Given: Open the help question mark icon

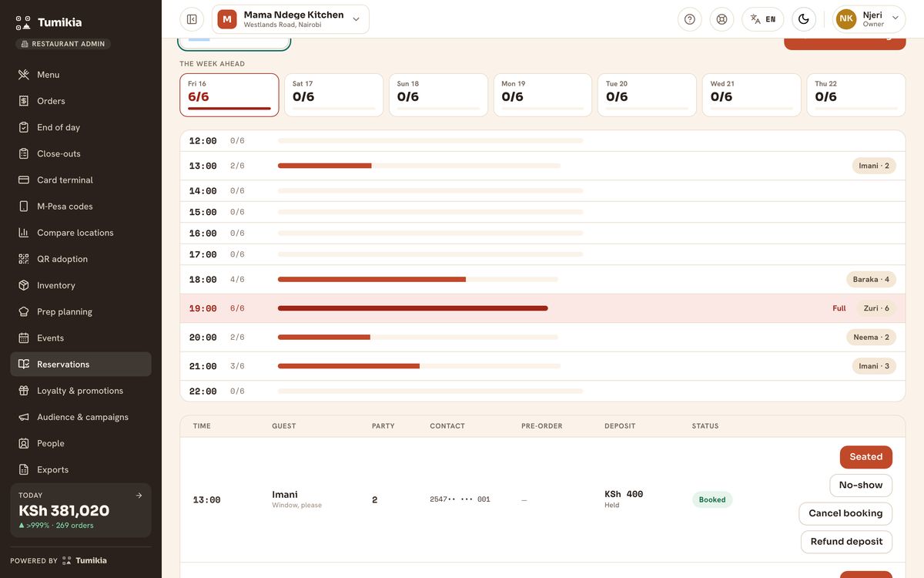Looking at the screenshot, I should (x=690, y=19).
